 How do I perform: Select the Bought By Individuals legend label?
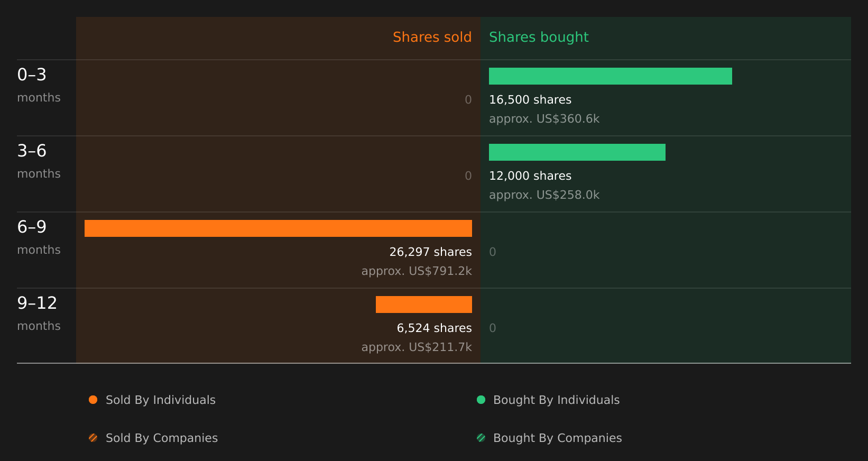[x=557, y=400]
